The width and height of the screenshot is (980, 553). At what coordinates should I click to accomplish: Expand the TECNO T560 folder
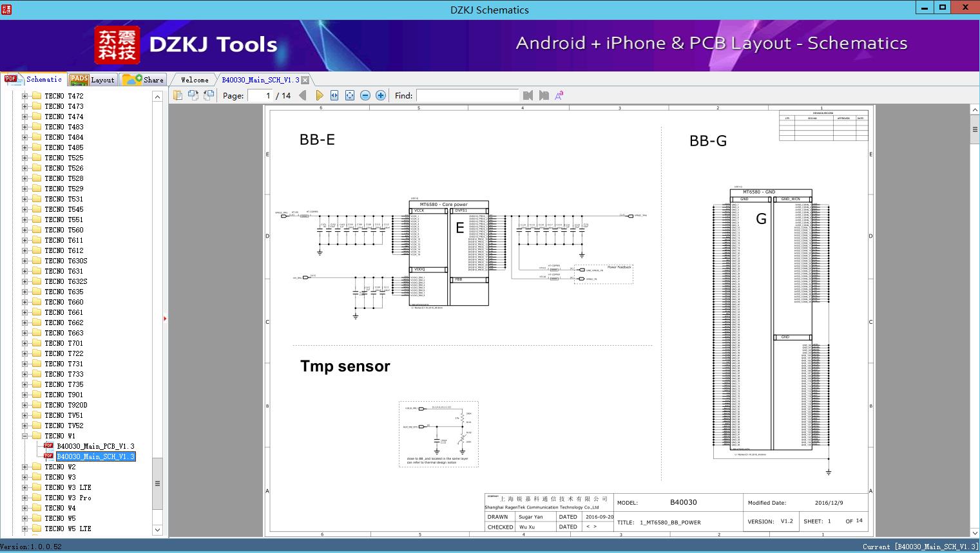(x=24, y=230)
